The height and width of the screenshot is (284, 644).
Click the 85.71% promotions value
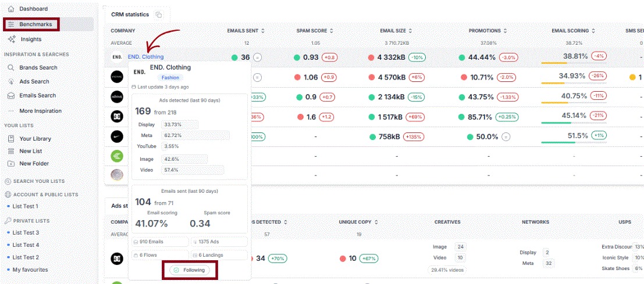pyautogui.click(x=480, y=117)
